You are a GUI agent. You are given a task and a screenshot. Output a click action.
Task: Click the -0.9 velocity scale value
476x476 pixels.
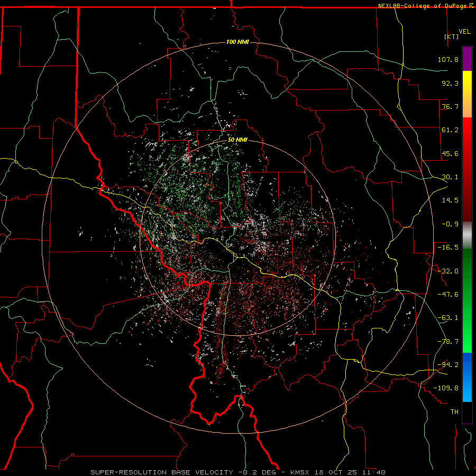point(450,224)
